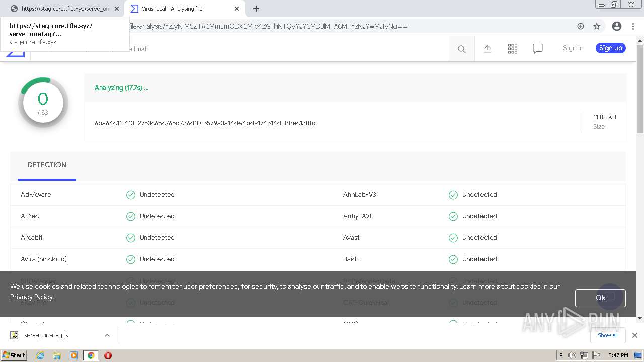644x362 pixels.
Task: Click the network tray icon
Action: point(584,355)
